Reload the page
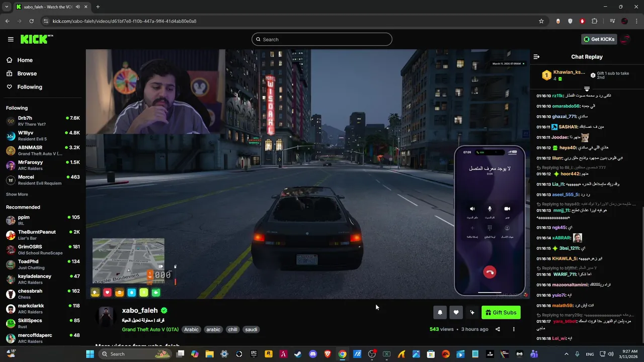The image size is (644, 362). (31, 21)
